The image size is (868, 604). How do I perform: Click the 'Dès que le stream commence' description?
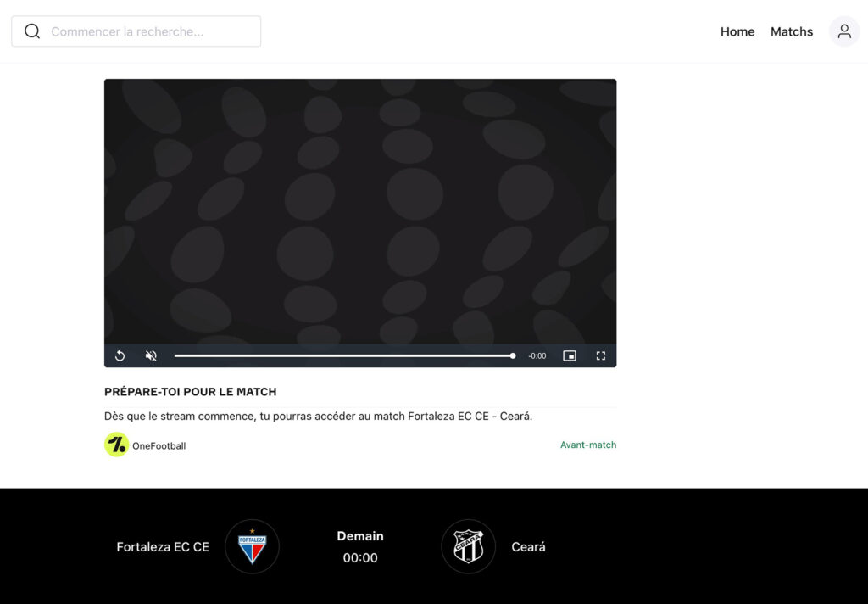click(319, 417)
